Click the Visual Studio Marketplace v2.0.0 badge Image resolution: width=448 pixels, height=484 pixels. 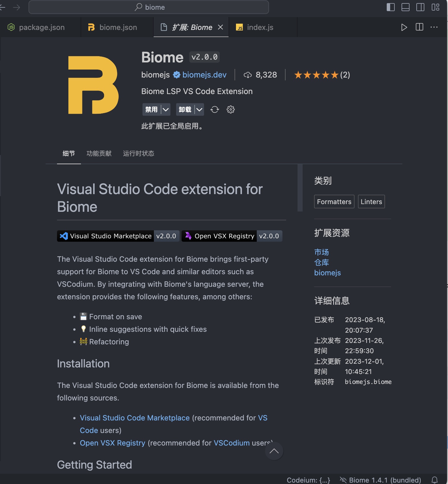click(x=118, y=236)
